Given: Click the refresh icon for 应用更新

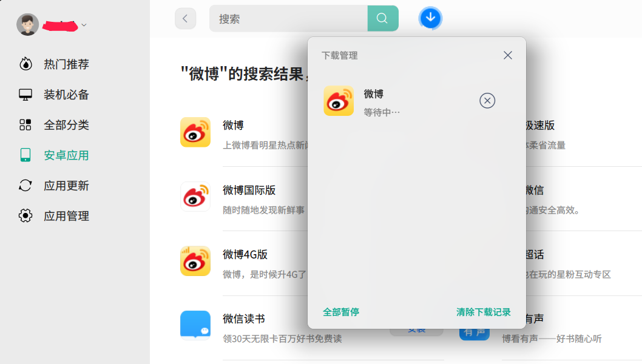Looking at the screenshot, I should [x=25, y=186].
